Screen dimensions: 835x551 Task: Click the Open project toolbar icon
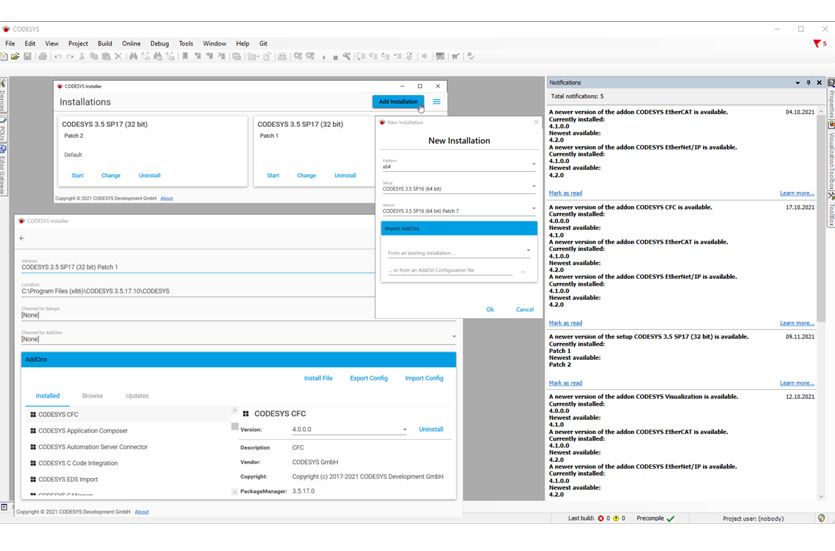pyautogui.click(x=15, y=56)
